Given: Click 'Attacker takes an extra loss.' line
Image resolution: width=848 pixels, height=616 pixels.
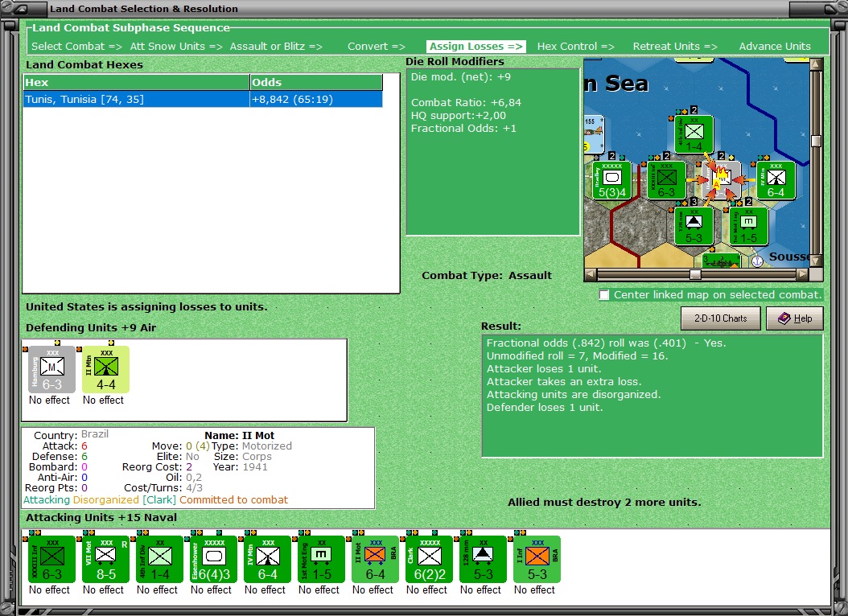Looking at the screenshot, I should tap(564, 381).
